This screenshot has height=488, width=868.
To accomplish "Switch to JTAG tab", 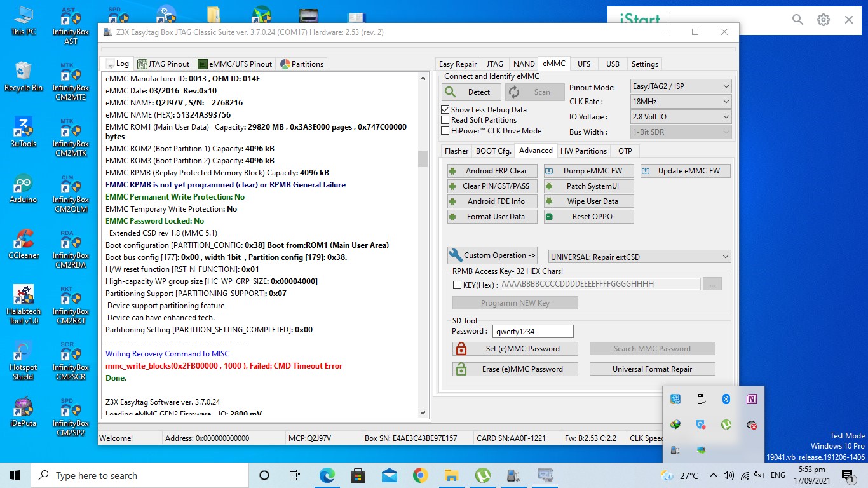I will point(495,64).
